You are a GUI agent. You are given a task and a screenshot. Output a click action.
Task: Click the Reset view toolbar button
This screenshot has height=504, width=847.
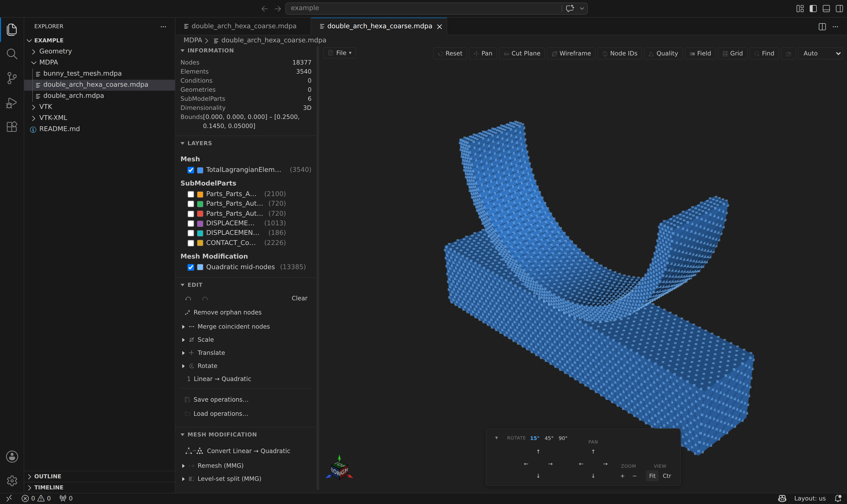pyautogui.click(x=450, y=53)
